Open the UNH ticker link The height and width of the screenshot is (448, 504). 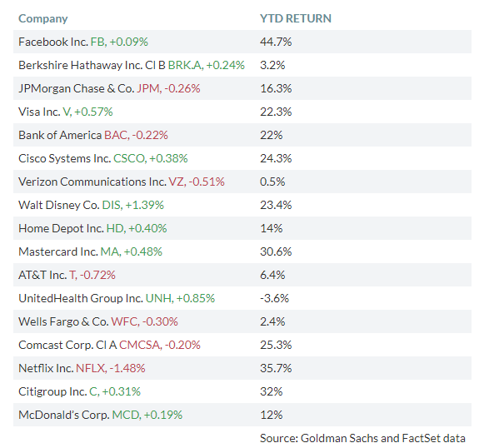click(x=157, y=298)
